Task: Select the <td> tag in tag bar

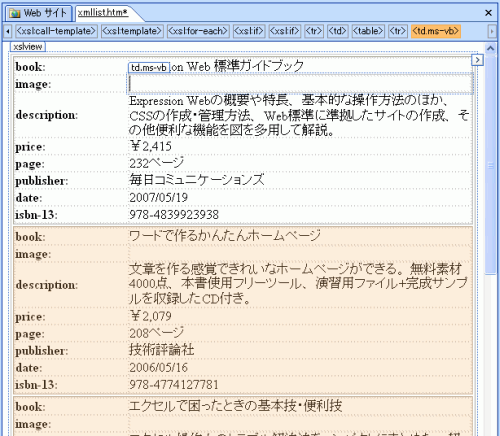Action: point(338,31)
